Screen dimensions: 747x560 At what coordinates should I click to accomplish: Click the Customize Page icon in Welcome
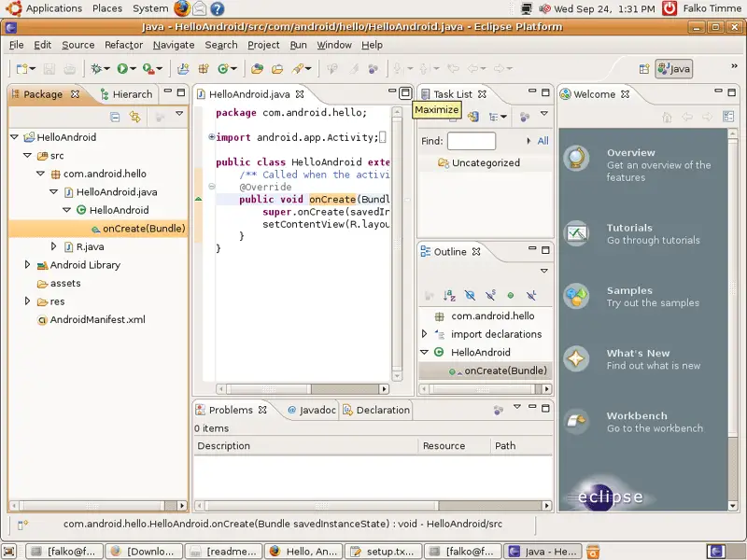pyautogui.click(x=728, y=117)
